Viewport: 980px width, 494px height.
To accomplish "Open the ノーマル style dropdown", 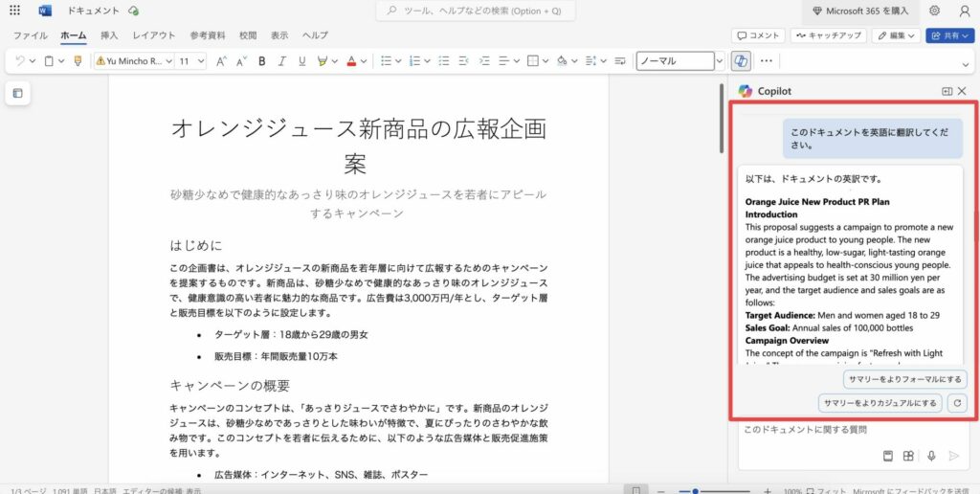I will click(680, 61).
